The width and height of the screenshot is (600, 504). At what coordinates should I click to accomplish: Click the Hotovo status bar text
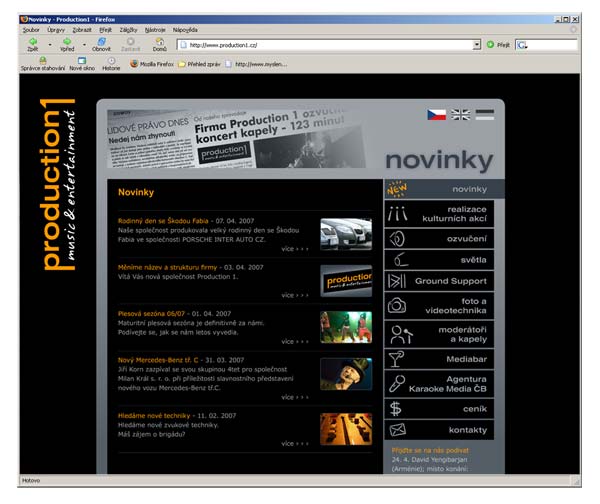point(31,480)
